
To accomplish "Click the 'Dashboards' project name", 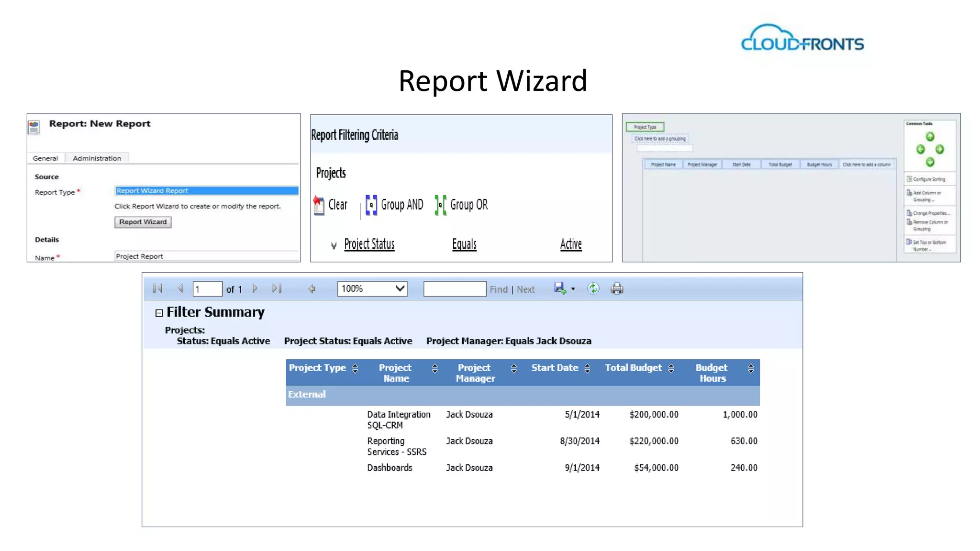I will click(x=390, y=468).
